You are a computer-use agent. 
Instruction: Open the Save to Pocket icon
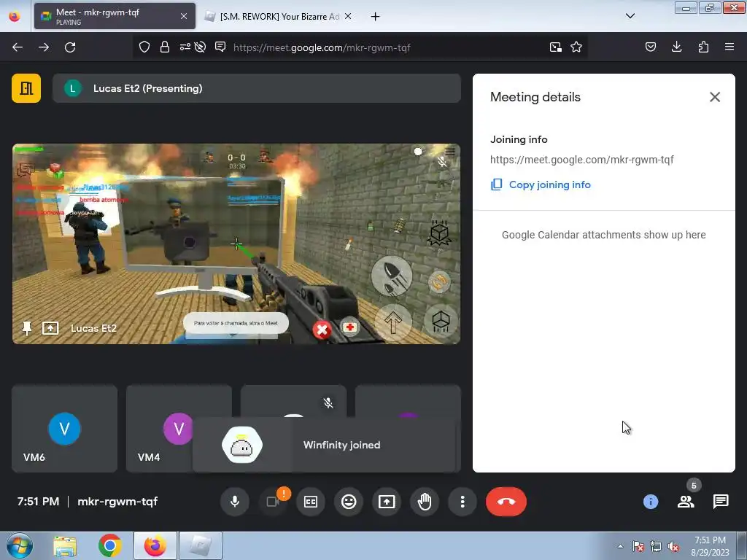click(x=650, y=47)
